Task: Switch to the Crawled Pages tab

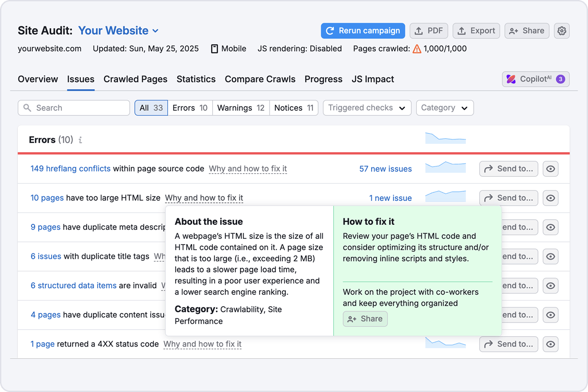Action: tap(135, 79)
